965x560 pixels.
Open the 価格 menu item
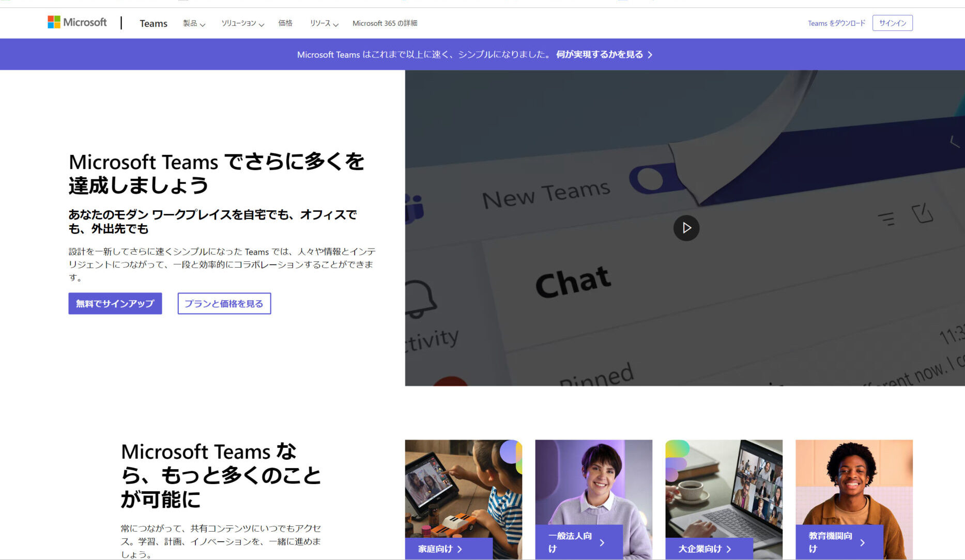[285, 23]
